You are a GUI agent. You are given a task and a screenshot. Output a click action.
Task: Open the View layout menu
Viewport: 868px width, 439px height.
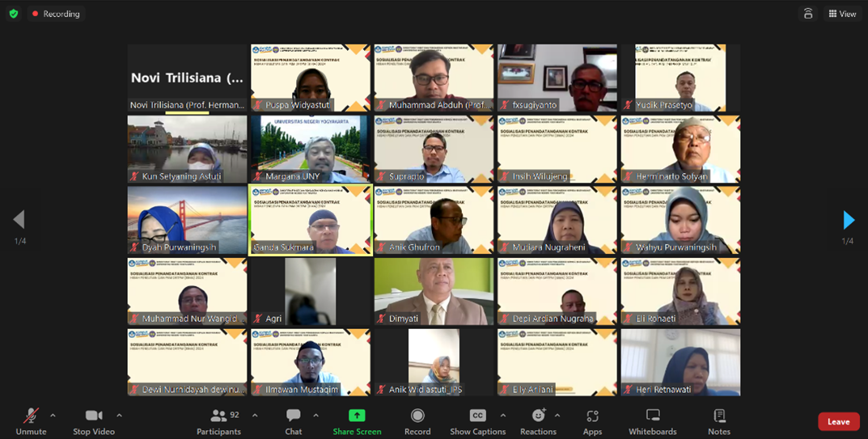[842, 14]
